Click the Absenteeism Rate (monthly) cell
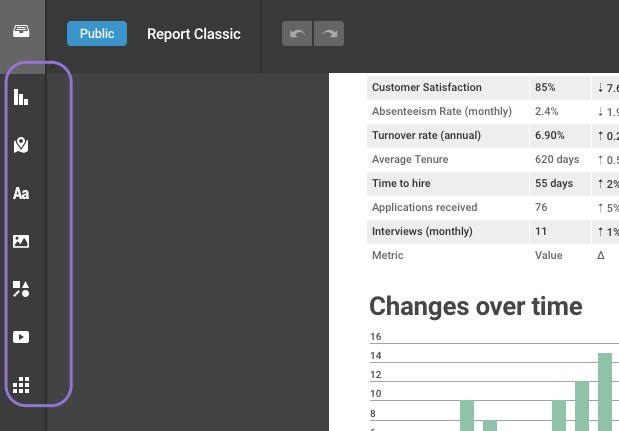 click(441, 111)
